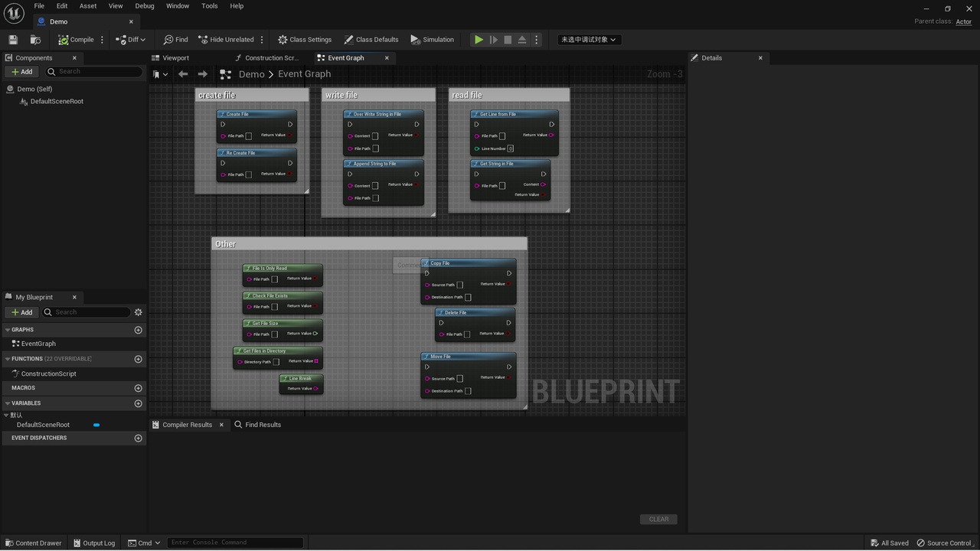Start Simulation mode
This screenshot has width=980, height=551.
pyautogui.click(x=433, y=40)
